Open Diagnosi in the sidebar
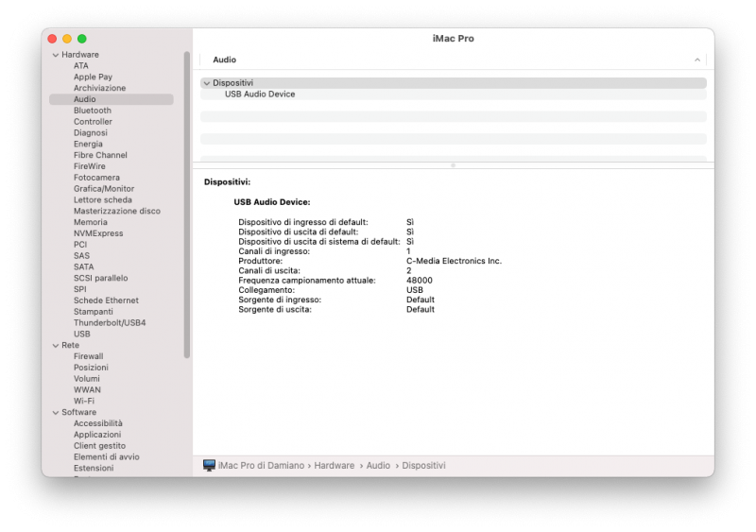 [91, 132]
